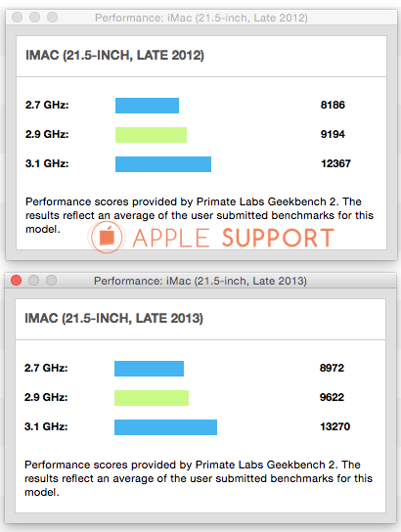Click the IMAC (21.5-INCH, LATE 2013) heading
The height and width of the screenshot is (532, 401).
point(113,318)
